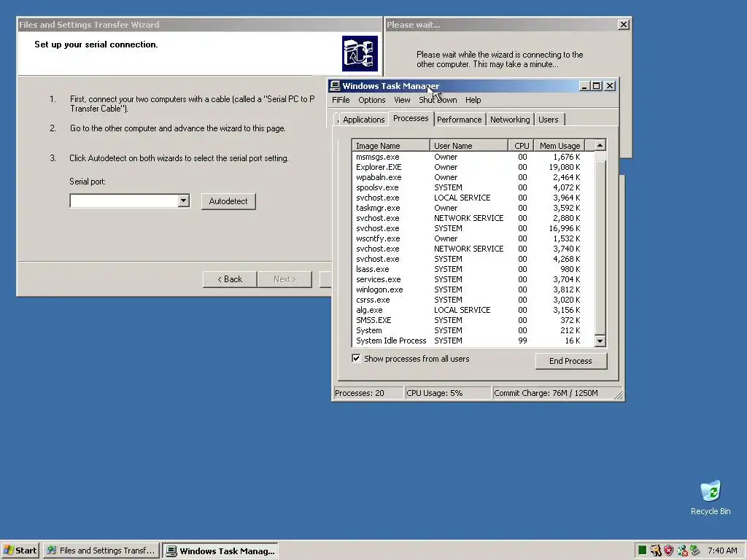Open the Start menu button
747x560 pixels.
click(20, 551)
